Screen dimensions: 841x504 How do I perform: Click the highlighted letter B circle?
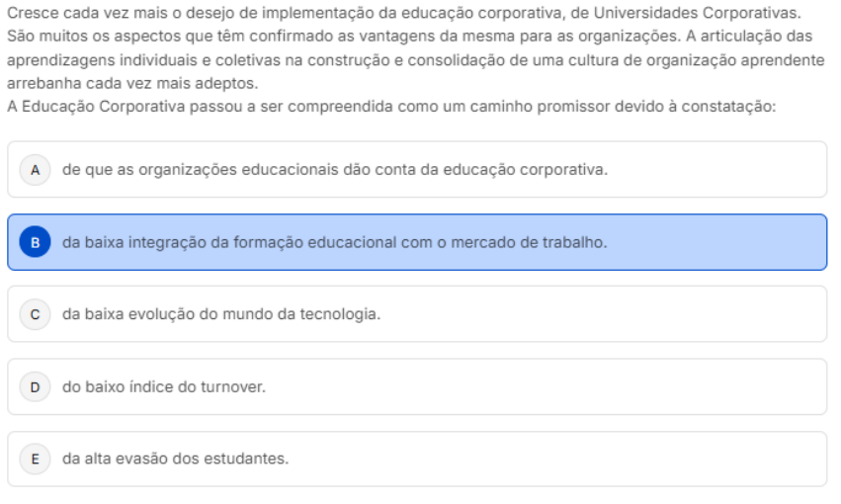[x=35, y=242]
